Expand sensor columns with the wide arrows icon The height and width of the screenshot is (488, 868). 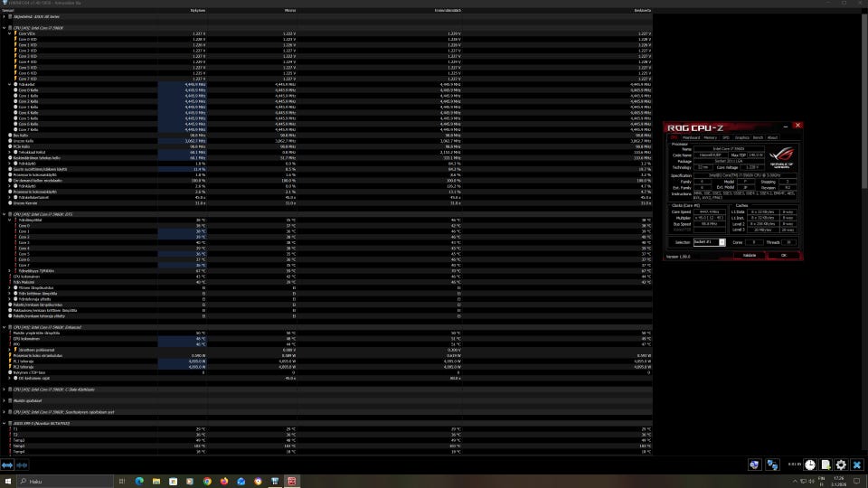(x=7, y=465)
